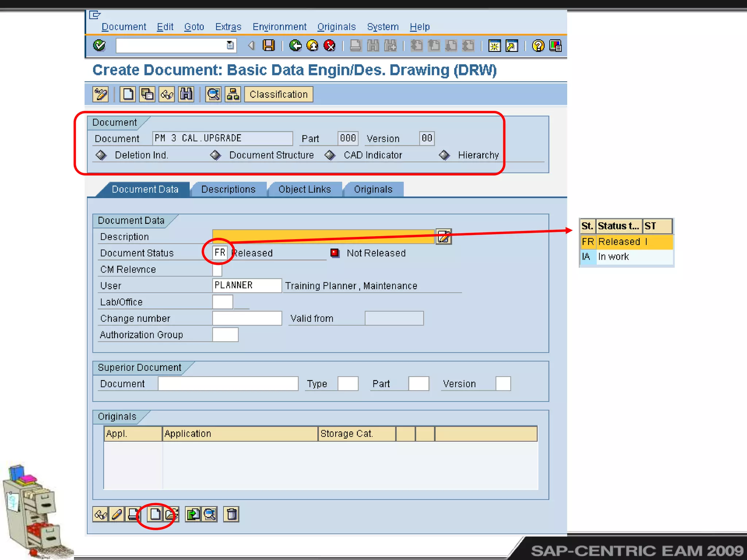Click the Save floppy disk icon

(269, 46)
